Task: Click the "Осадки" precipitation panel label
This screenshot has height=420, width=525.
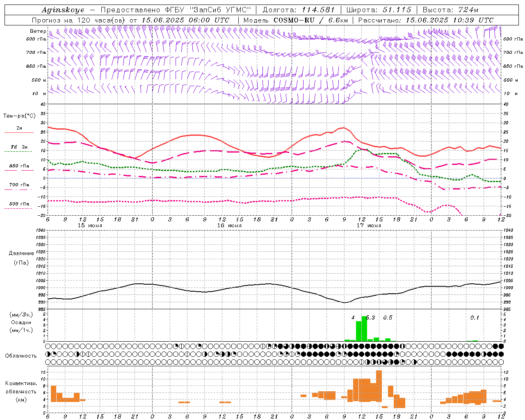Action: 21,322
